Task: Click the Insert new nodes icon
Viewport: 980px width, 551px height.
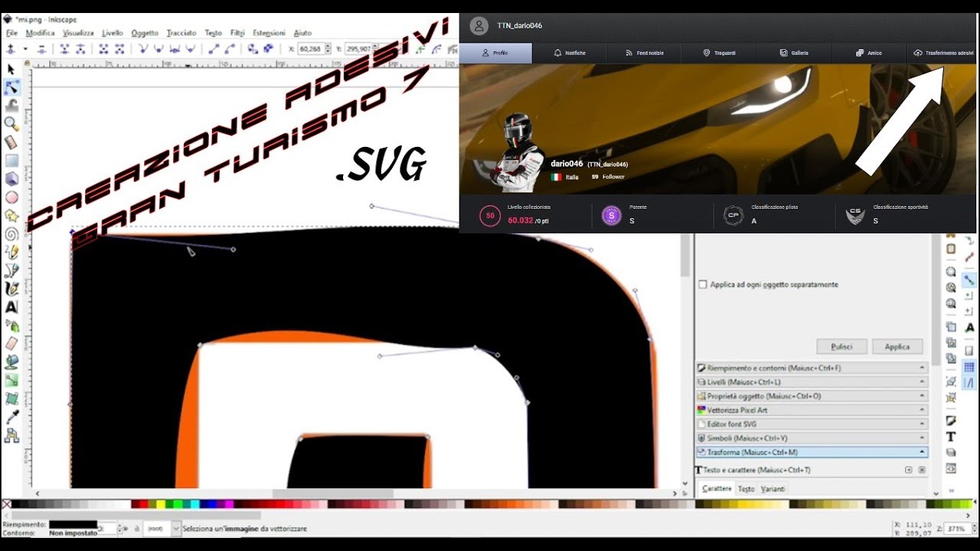Action: tap(11, 48)
